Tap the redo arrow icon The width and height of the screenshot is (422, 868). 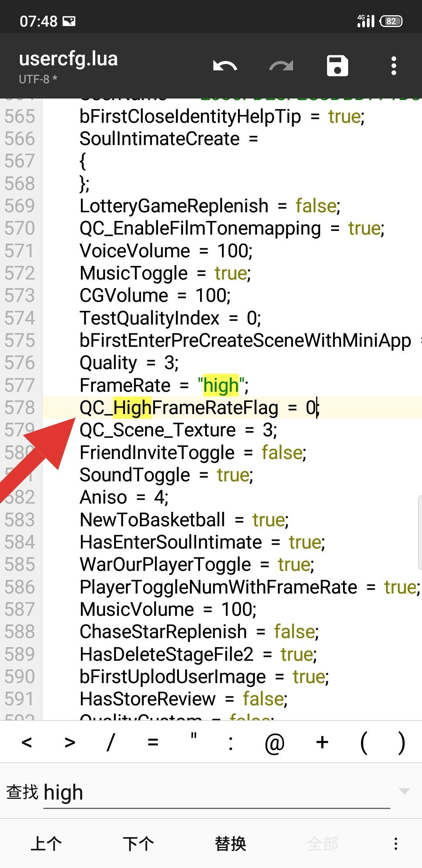(281, 66)
